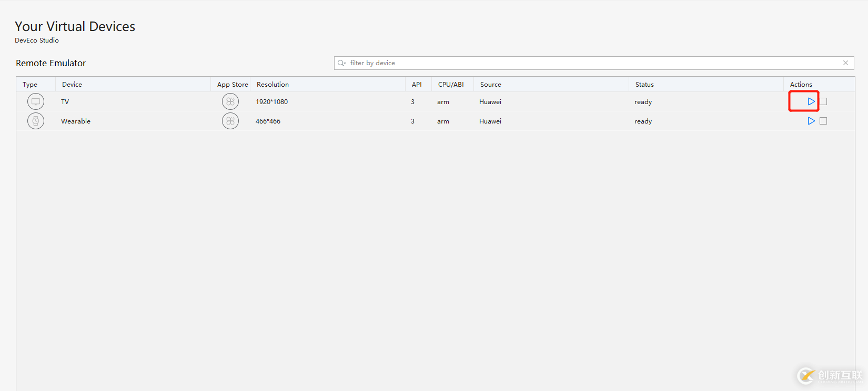Click the API value '3' in TV row
Image resolution: width=868 pixels, height=391 pixels.
tap(413, 102)
